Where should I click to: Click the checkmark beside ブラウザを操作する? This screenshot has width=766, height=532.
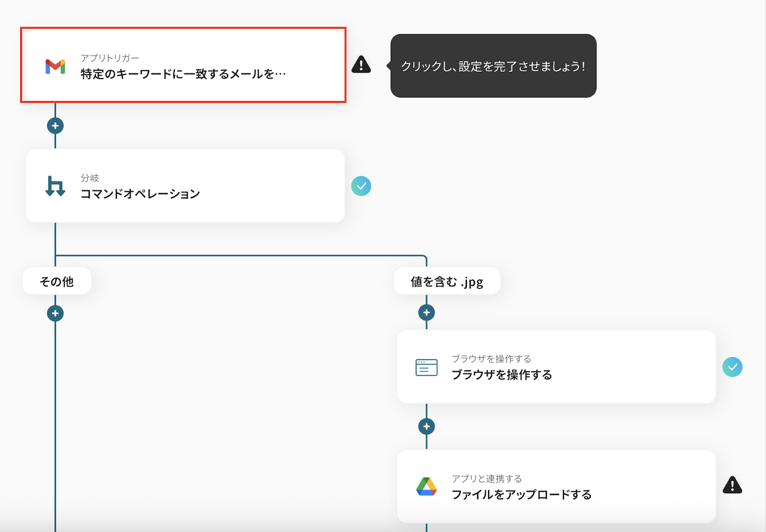tap(732, 367)
